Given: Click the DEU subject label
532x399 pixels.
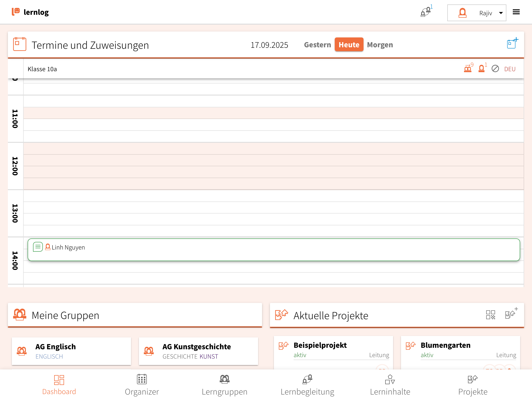Looking at the screenshot, I should coord(510,69).
